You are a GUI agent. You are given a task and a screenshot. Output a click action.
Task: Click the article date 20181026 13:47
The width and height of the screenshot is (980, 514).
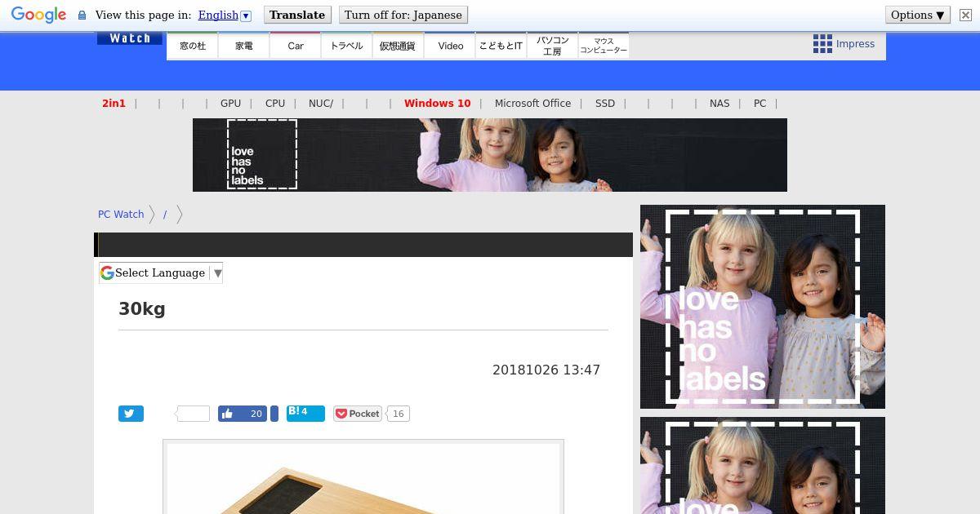coord(546,370)
